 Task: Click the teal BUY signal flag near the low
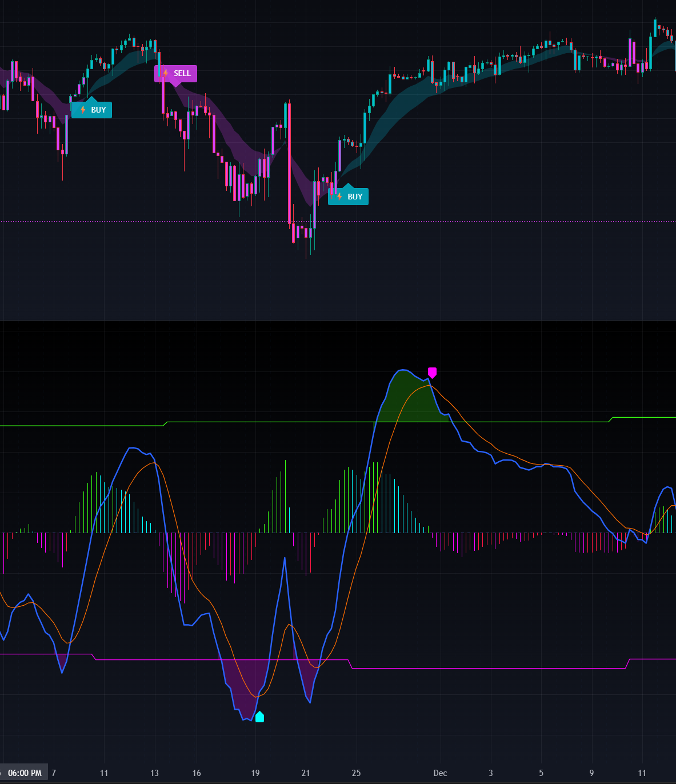[x=348, y=196]
